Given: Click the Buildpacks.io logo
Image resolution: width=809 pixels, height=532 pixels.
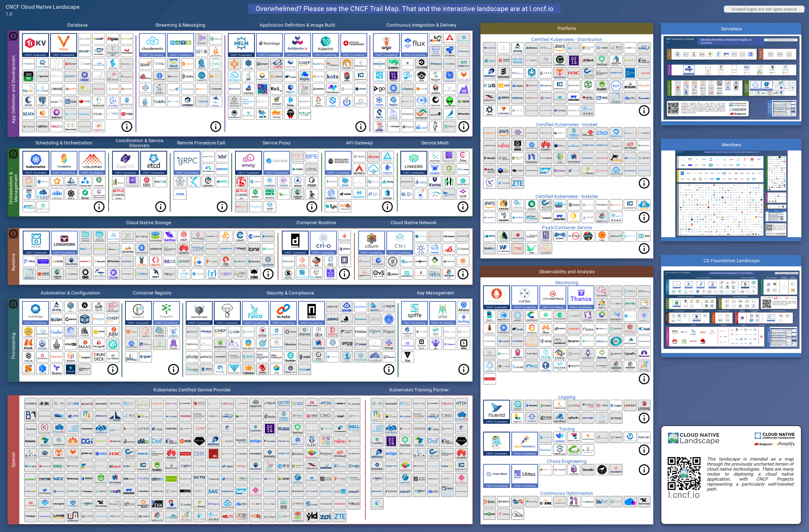Looking at the screenshot, I should pyautogui.click(x=297, y=45).
